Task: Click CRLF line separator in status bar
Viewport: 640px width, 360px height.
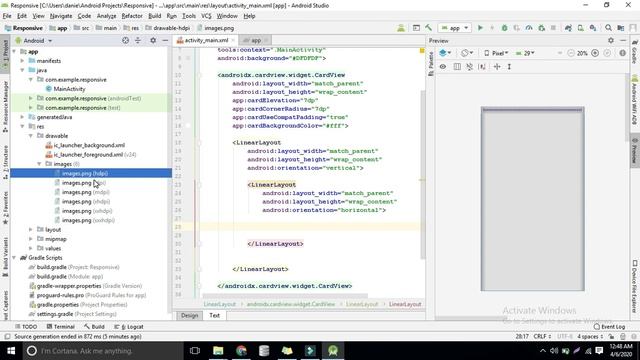Action: tap(542, 337)
